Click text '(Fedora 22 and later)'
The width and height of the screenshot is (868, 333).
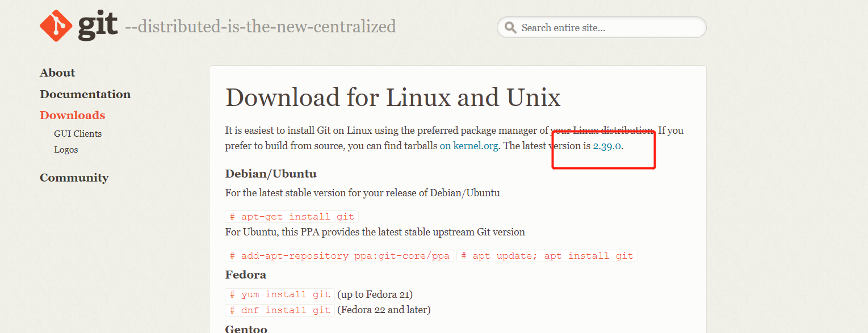(x=384, y=310)
